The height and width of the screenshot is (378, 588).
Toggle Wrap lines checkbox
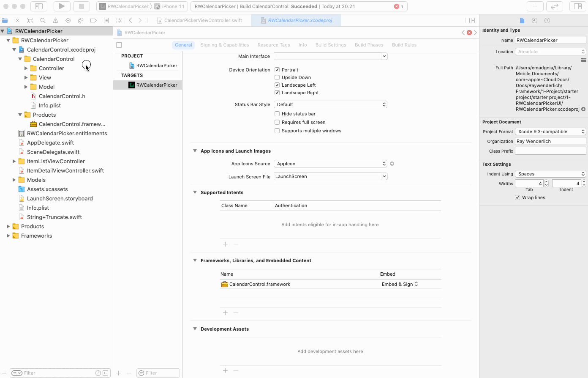[x=517, y=197]
